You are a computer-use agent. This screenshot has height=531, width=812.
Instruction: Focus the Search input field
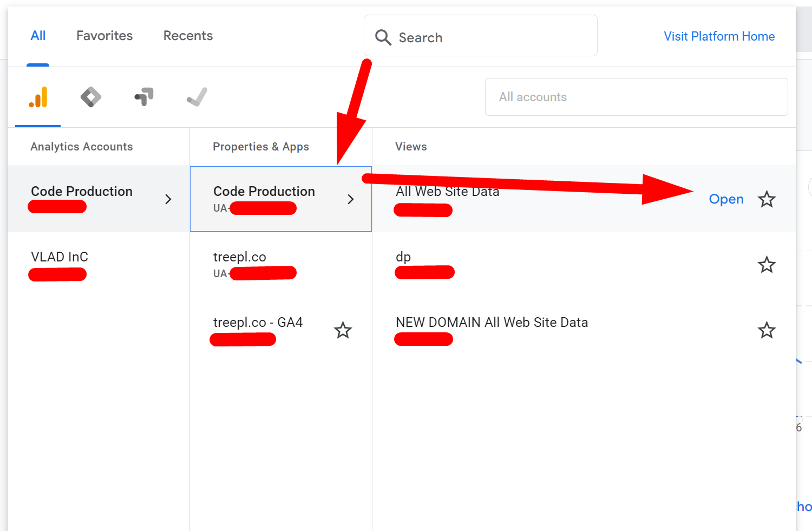(481, 36)
